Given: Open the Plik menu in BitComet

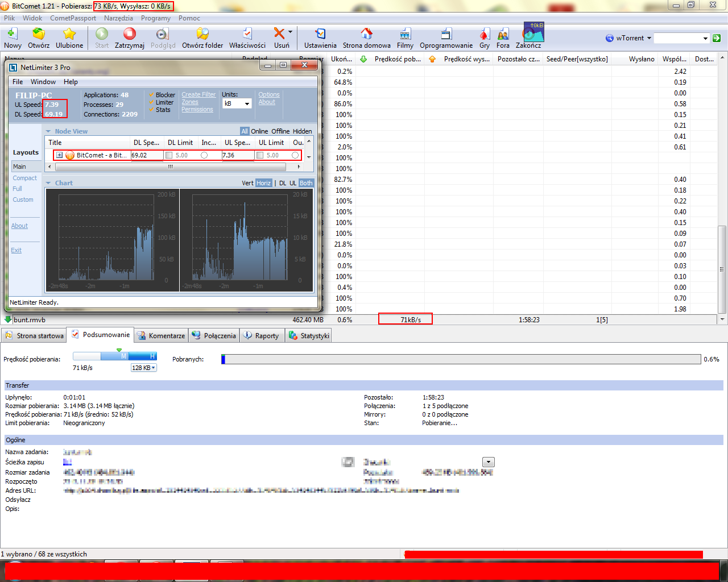Looking at the screenshot, I should tap(10, 18).
